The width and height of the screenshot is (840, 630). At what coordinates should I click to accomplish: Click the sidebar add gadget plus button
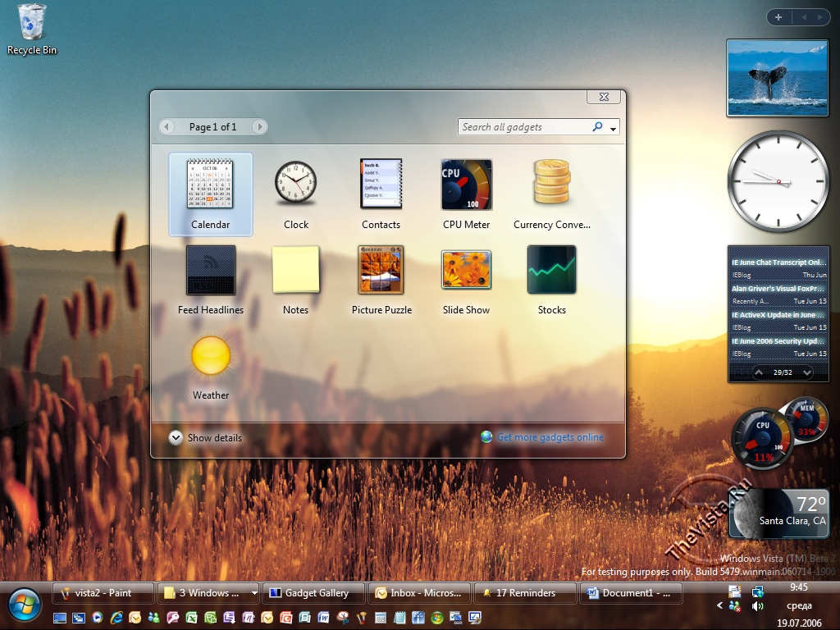[778, 17]
